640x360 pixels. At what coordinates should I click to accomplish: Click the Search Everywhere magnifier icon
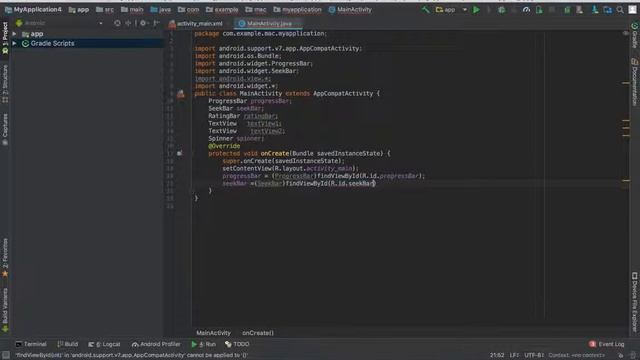point(620,9)
